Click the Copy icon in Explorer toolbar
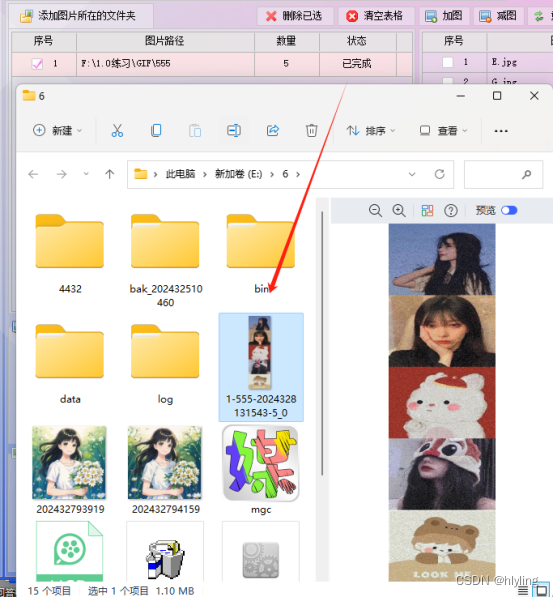The width and height of the screenshot is (554, 597). pyautogui.click(x=156, y=131)
